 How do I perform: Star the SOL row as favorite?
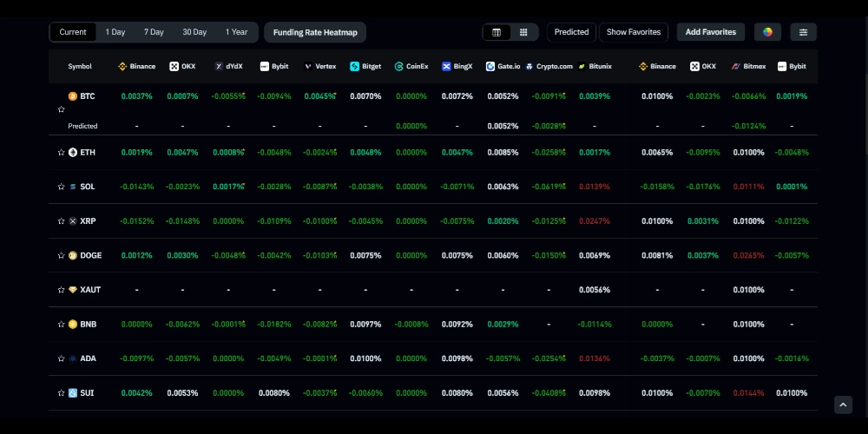(x=61, y=187)
